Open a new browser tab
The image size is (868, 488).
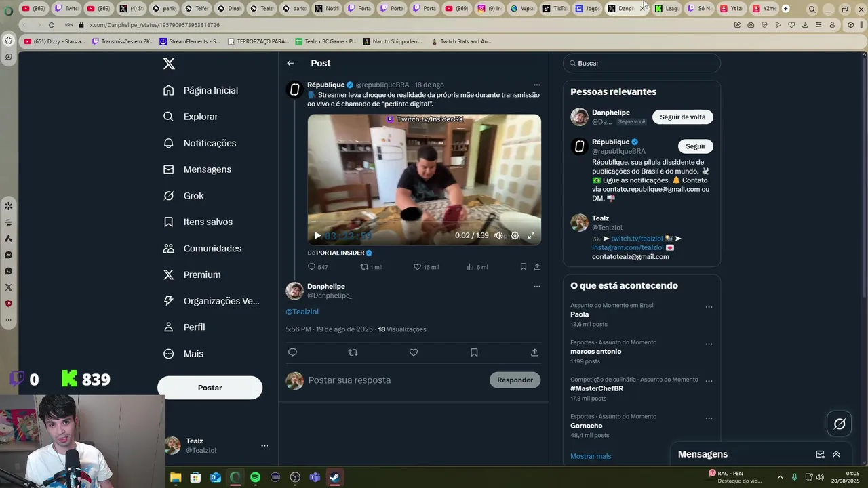(x=785, y=9)
